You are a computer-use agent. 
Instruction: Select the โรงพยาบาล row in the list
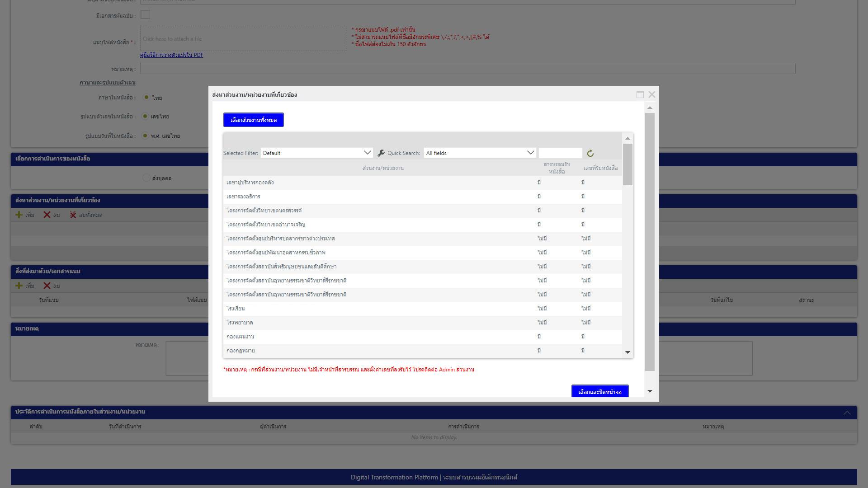click(240, 323)
